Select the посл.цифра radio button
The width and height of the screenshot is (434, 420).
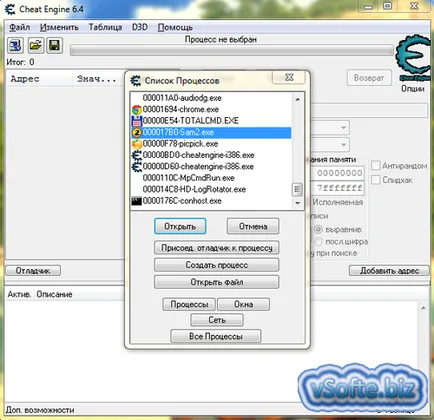point(318,241)
